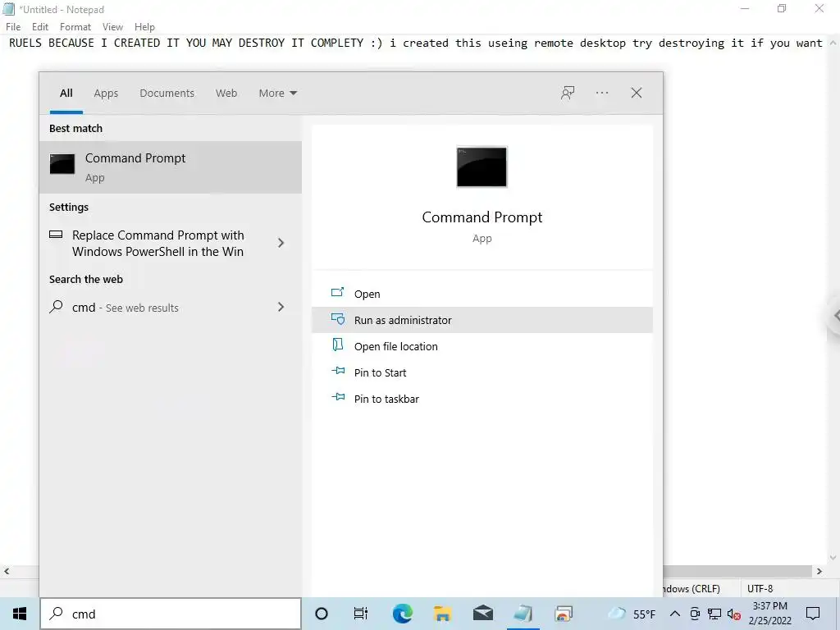
Task: Open Notepad Edit menu
Action: pos(40,27)
